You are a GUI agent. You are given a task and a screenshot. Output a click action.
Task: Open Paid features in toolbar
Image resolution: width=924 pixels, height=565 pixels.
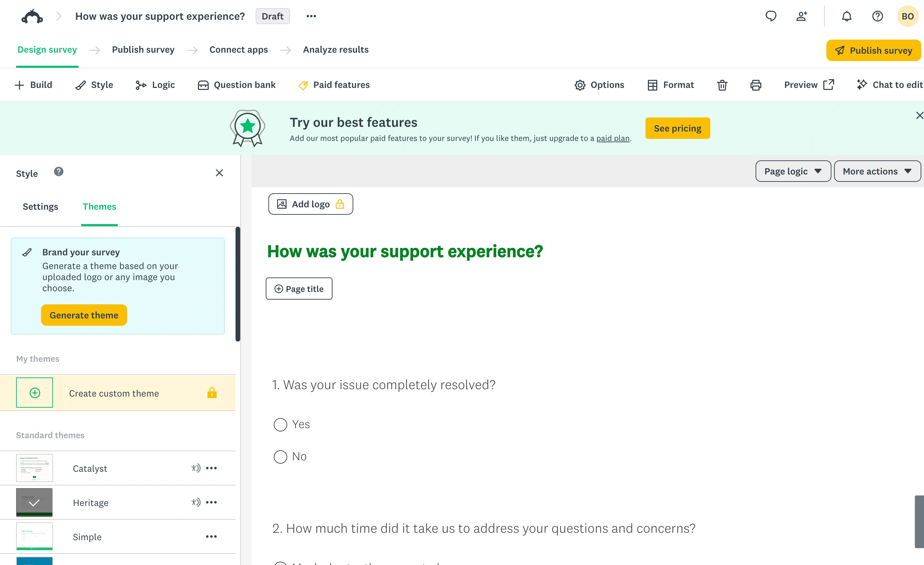[x=334, y=85]
